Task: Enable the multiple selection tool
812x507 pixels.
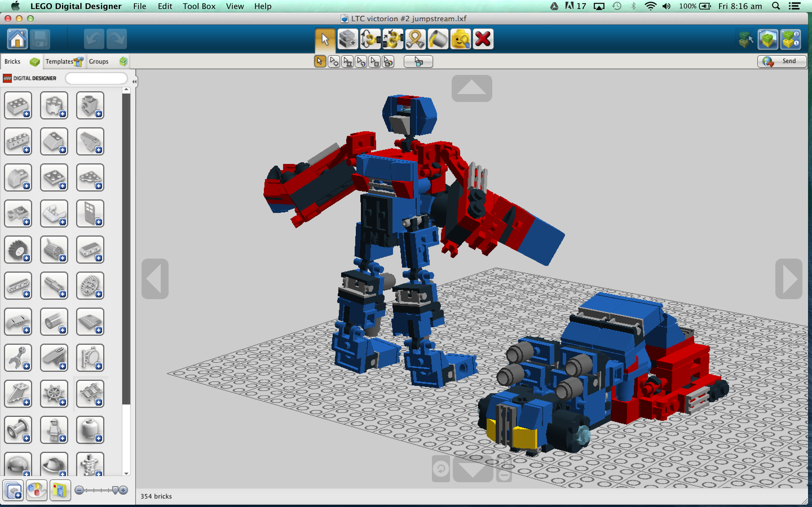Action: [x=334, y=62]
